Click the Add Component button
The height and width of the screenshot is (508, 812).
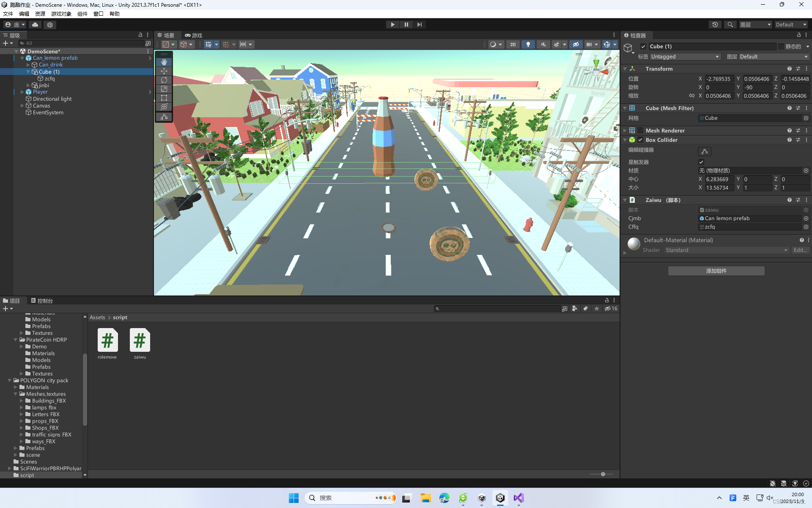716,271
